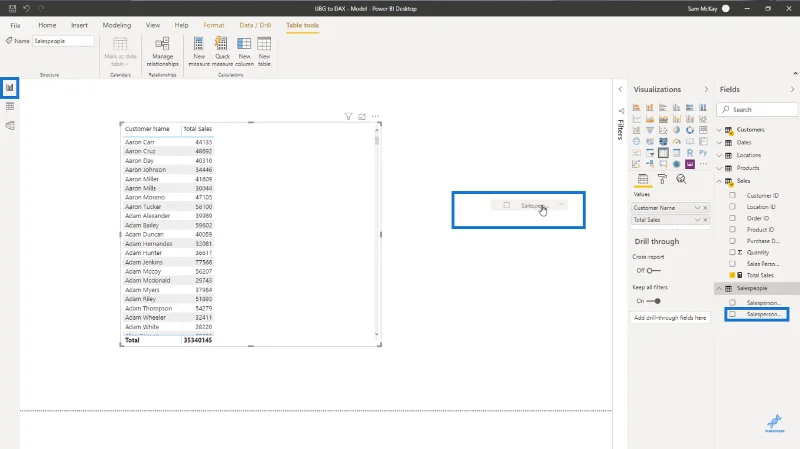The image size is (800, 449).
Task: Check Quantity field
Action: [x=732, y=252]
